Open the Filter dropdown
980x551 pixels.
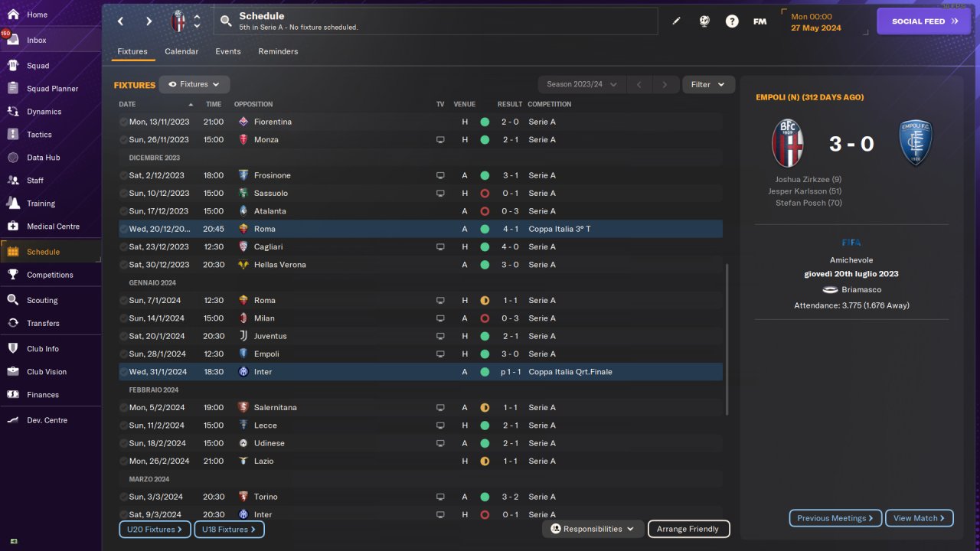coord(708,85)
